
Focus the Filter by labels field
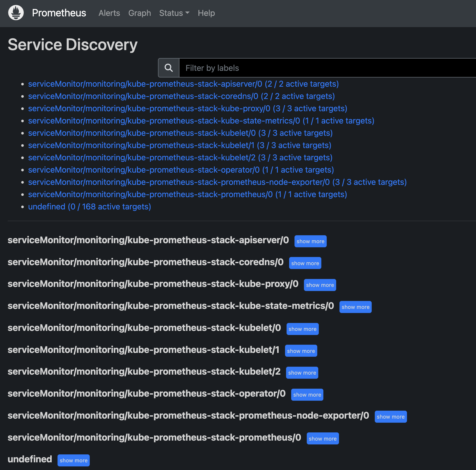(x=327, y=68)
